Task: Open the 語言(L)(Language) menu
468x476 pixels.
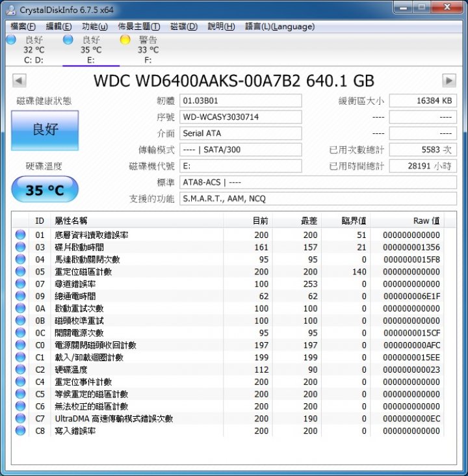Action: pos(280,27)
